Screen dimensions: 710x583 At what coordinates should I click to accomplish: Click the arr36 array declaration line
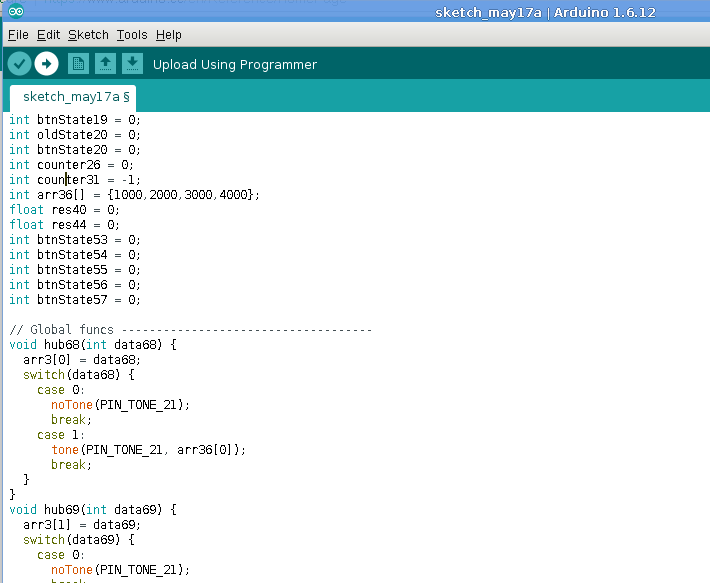coord(134,195)
